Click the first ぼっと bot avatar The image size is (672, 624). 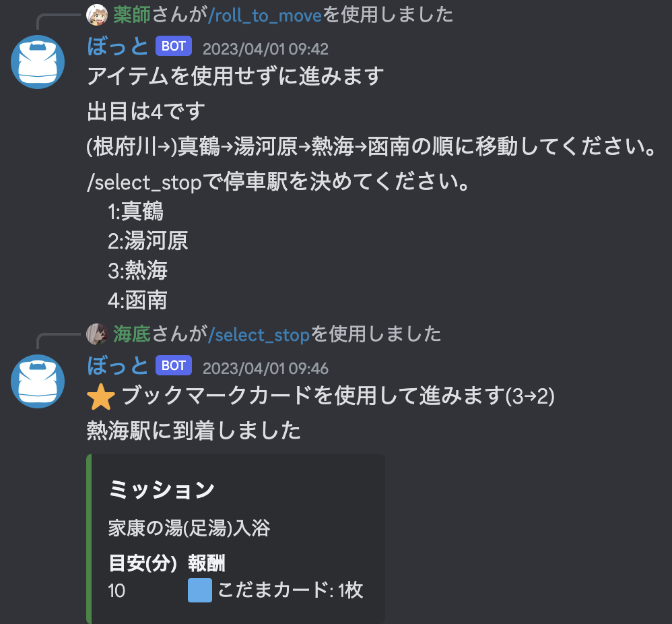[38, 62]
